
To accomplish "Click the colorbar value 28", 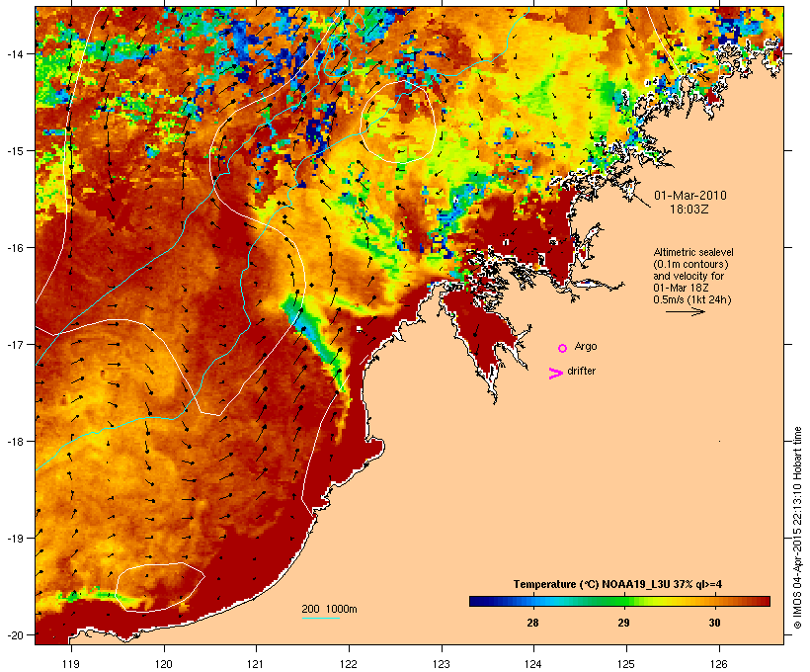I will tap(532, 623).
